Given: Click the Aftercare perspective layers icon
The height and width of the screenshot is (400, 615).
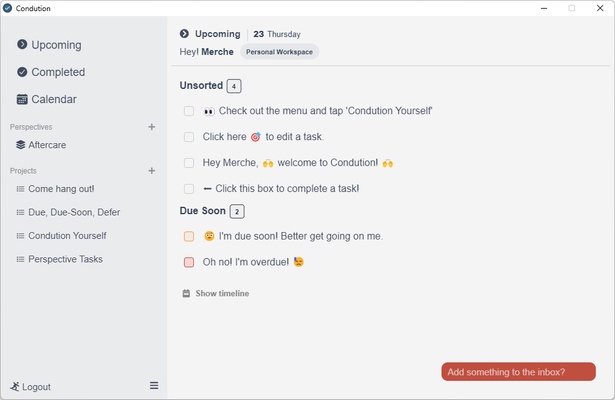Looking at the screenshot, I should [x=20, y=145].
